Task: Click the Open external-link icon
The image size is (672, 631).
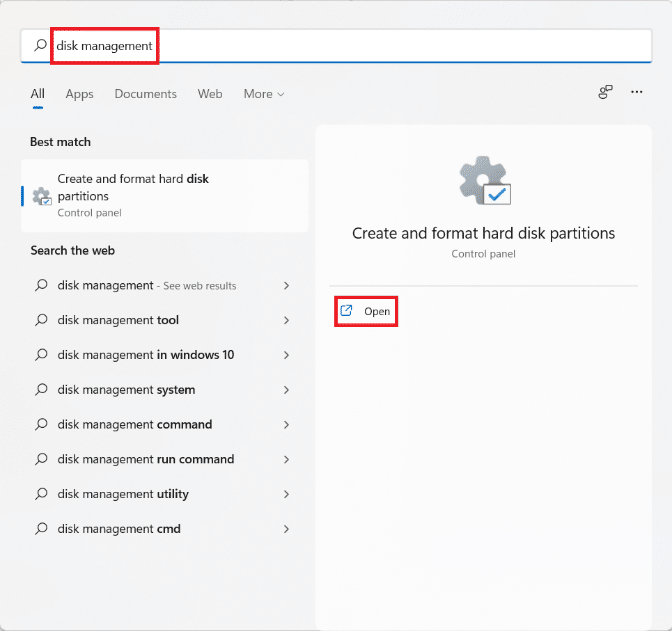Action: 346,311
